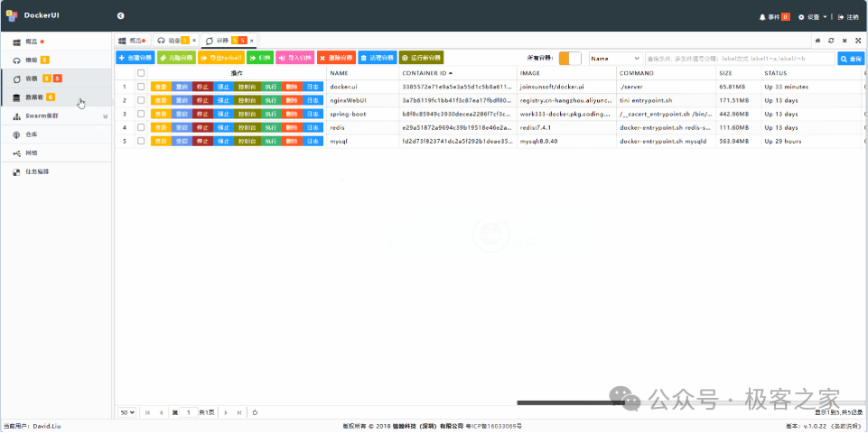Switch to the overview tab
The height and width of the screenshot is (434, 868).
tap(133, 41)
